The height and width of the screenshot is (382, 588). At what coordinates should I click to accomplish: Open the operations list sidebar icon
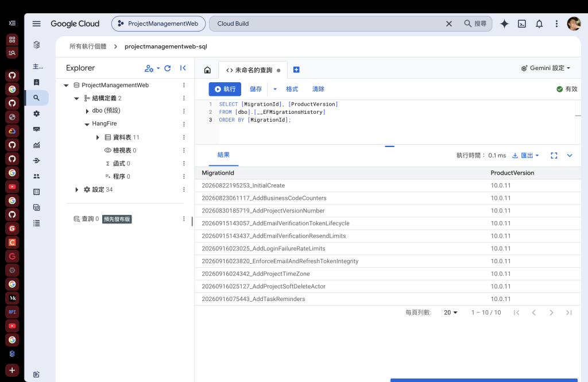[x=36, y=223]
